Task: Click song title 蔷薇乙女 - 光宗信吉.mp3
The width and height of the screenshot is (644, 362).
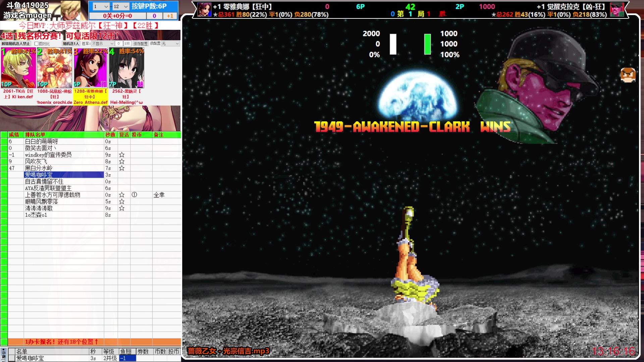Action: [228, 351]
